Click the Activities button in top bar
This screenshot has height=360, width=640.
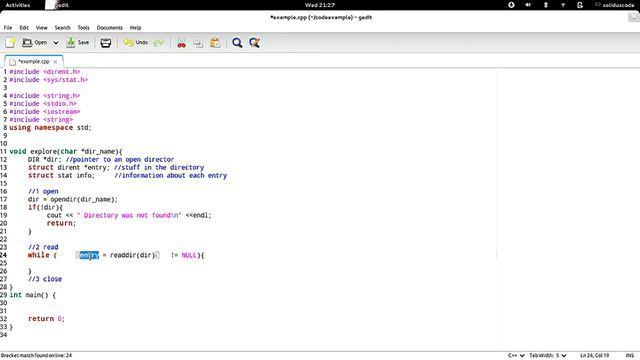click(18, 5)
